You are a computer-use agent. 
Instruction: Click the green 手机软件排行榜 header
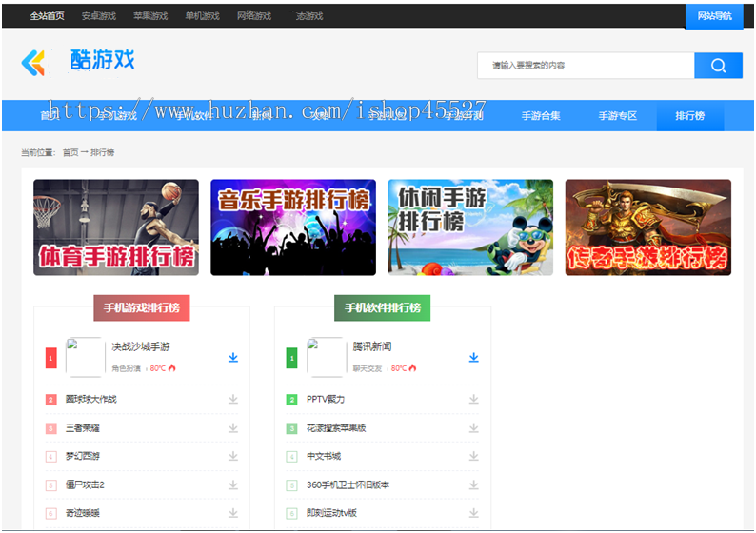[383, 308]
